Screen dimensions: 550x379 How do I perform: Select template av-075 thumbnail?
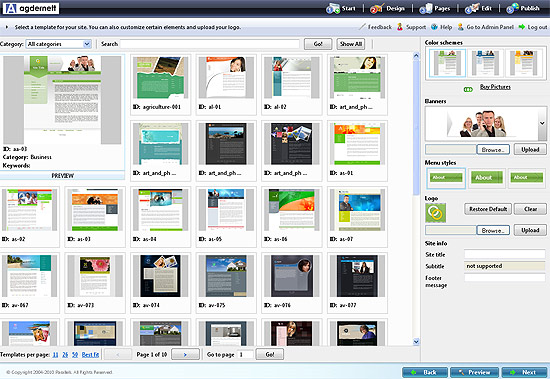coord(226,276)
